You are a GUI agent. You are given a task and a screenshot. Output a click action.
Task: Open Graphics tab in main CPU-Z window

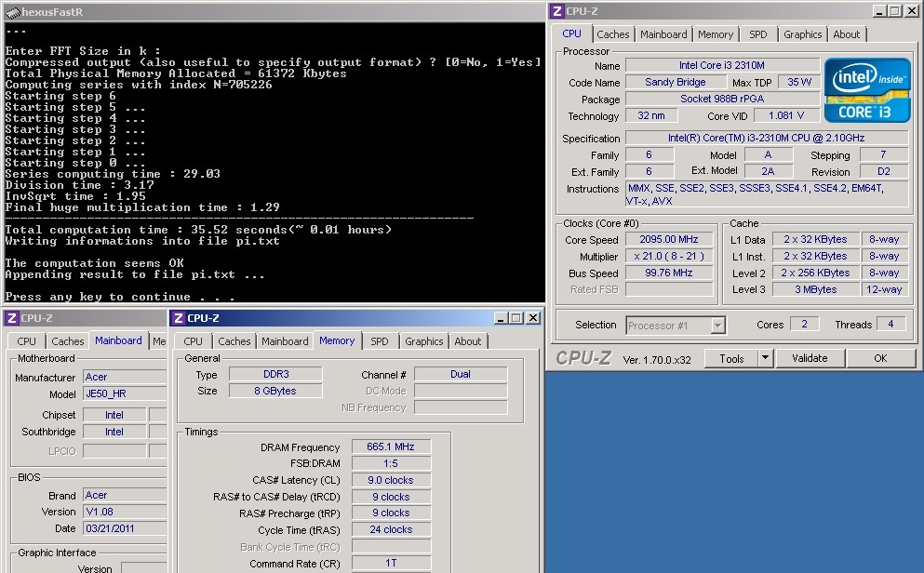click(x=803, y=34)
